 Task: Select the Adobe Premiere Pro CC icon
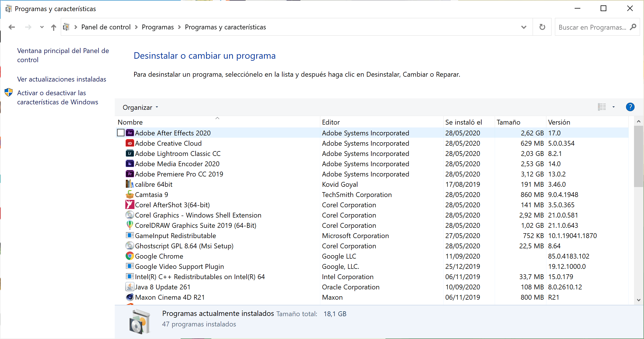(130, 174)
